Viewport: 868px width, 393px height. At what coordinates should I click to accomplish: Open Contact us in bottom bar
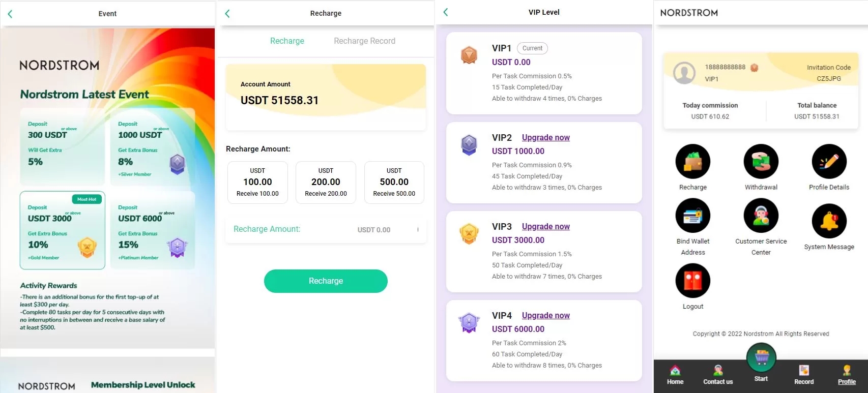point(718,375)
